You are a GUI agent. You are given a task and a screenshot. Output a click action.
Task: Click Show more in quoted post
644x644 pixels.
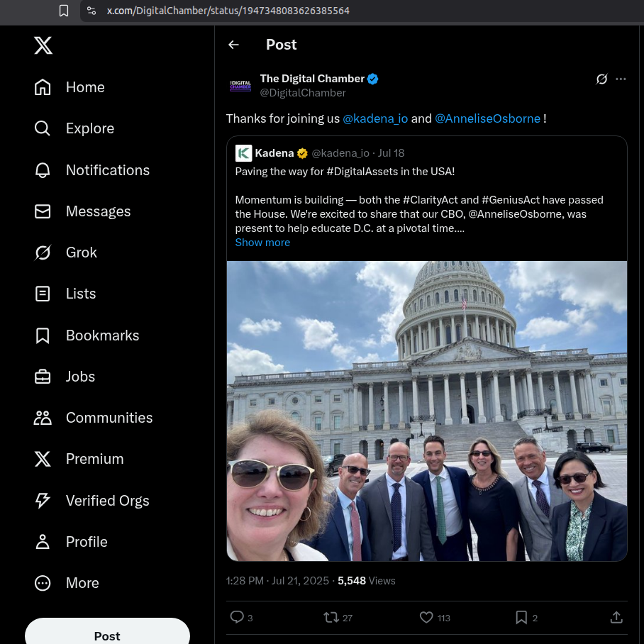[x=262, y=243]
